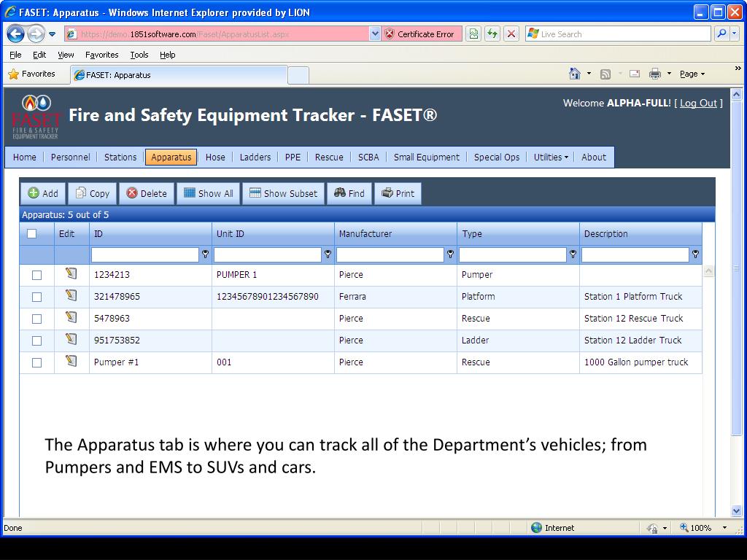Click the FASET logo

pyautogui.click(x=36, y=117)
